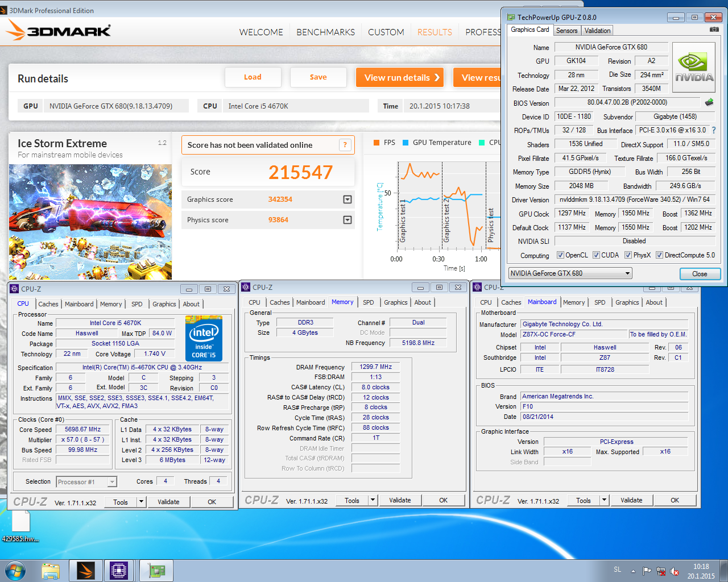Click the Show desktop strip beside the clock
728x582 pixels.
click(x=724, y=571)
